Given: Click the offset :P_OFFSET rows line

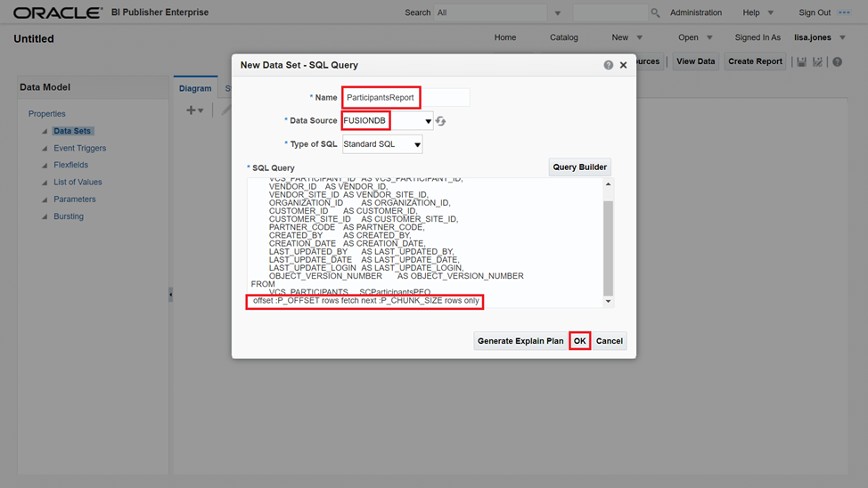Looking at the screenshot, I should 366,301.
